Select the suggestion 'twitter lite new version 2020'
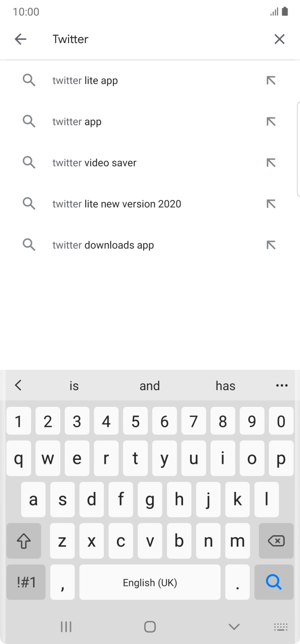Viewport: 300px width, 644px height. 116,204
